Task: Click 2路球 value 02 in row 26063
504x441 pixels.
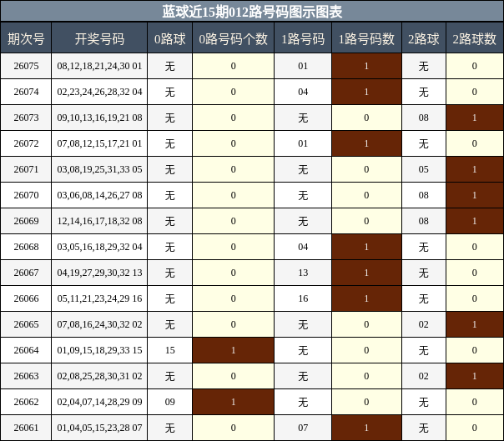Action: pyautogui.click(x=424, y=376)
